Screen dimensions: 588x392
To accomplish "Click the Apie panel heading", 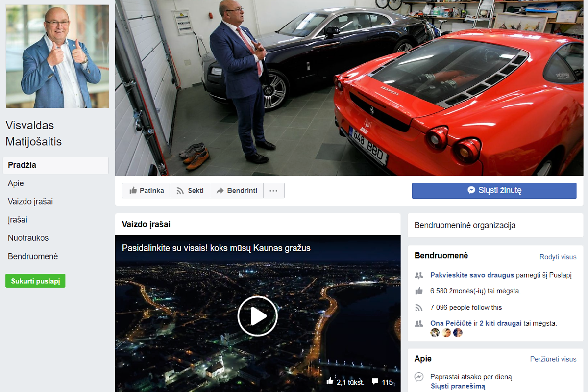I will tap(423, 359).
